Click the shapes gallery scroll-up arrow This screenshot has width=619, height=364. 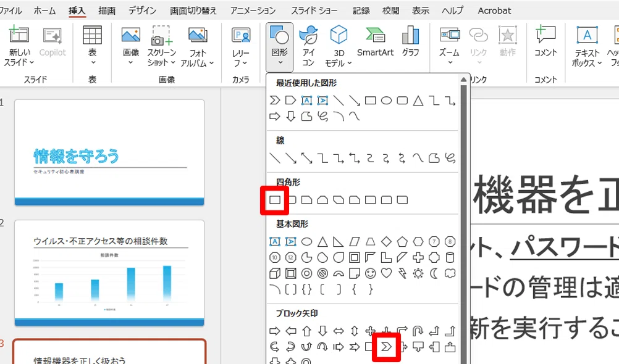pyautogui.click(x=463, y=80)
